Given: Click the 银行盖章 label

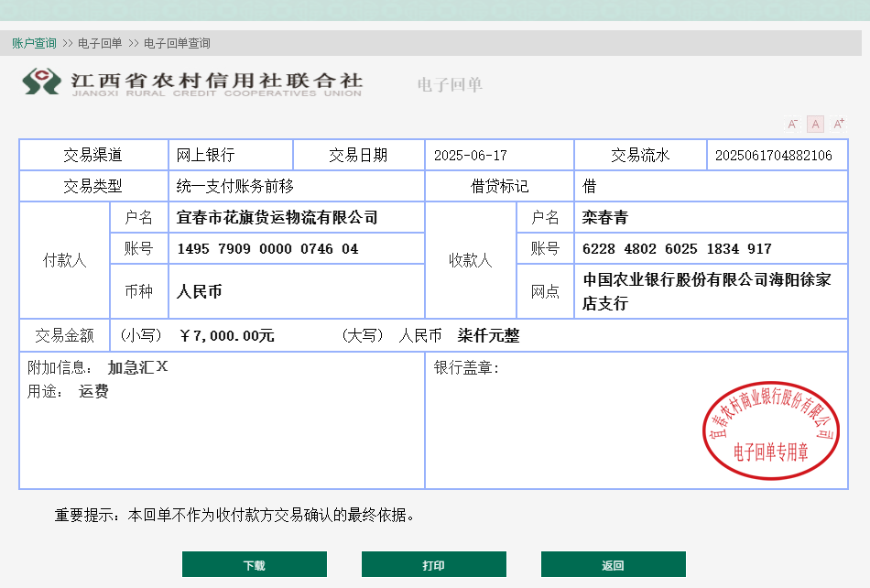Looking at the screenshot, I should (466, 367).
